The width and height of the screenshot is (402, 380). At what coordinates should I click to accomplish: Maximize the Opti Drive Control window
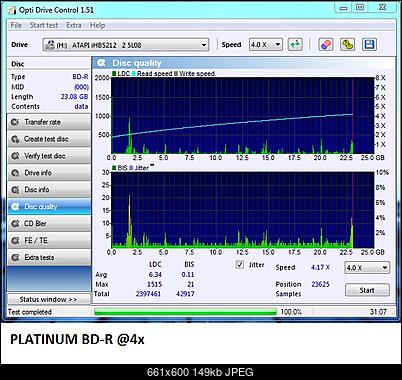pyautogui.click(x=360, y=8)
